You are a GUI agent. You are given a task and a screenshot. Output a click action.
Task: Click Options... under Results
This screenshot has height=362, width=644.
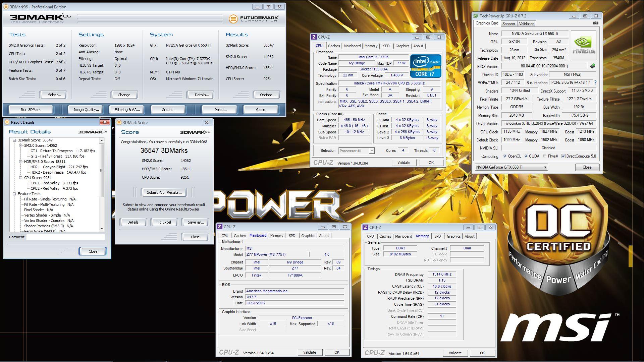click(268, 95)
